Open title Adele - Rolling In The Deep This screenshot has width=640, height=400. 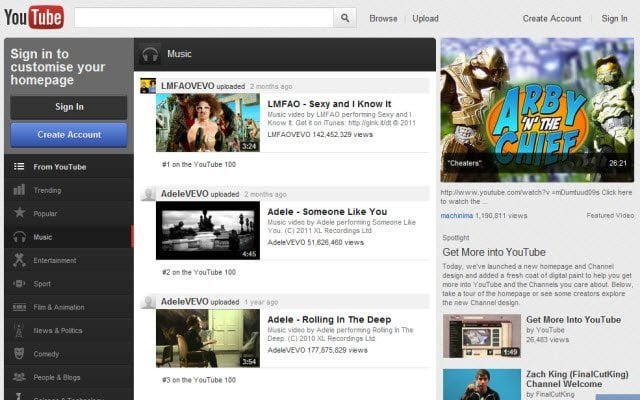pos(329,320)
